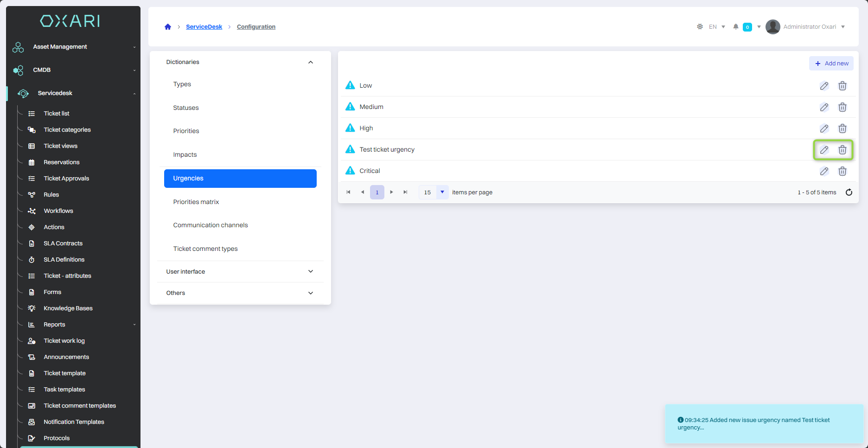Go to the next page arrow

point(391,192)
